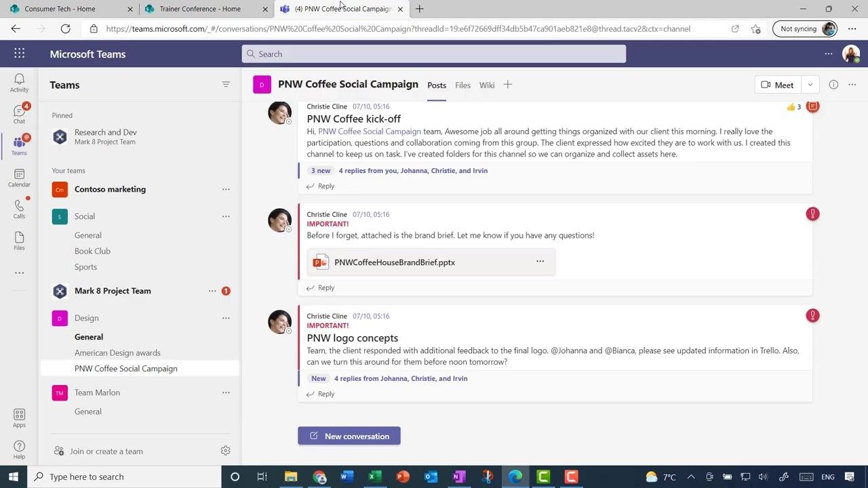Click the Teams search box
868x488 pixels.
point(434,54)
